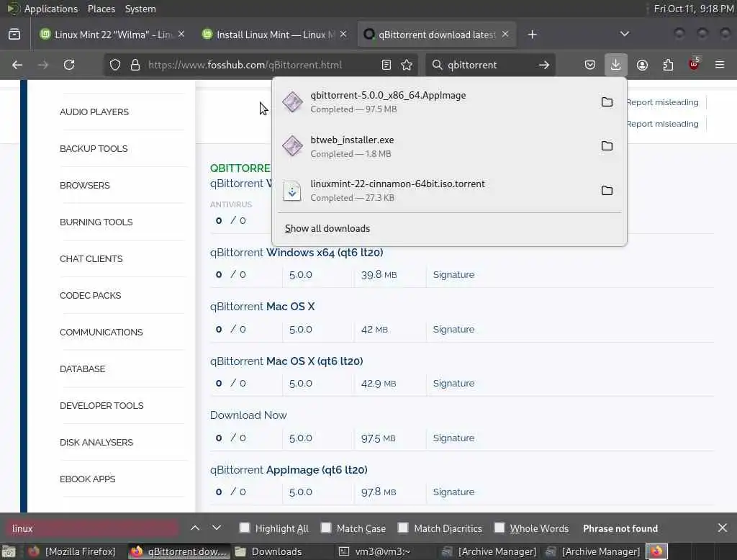The height and width of the screenshot is (560, 737).
Task: Open the Extensions puzzle icon
Action: click(x=668, y=65)
